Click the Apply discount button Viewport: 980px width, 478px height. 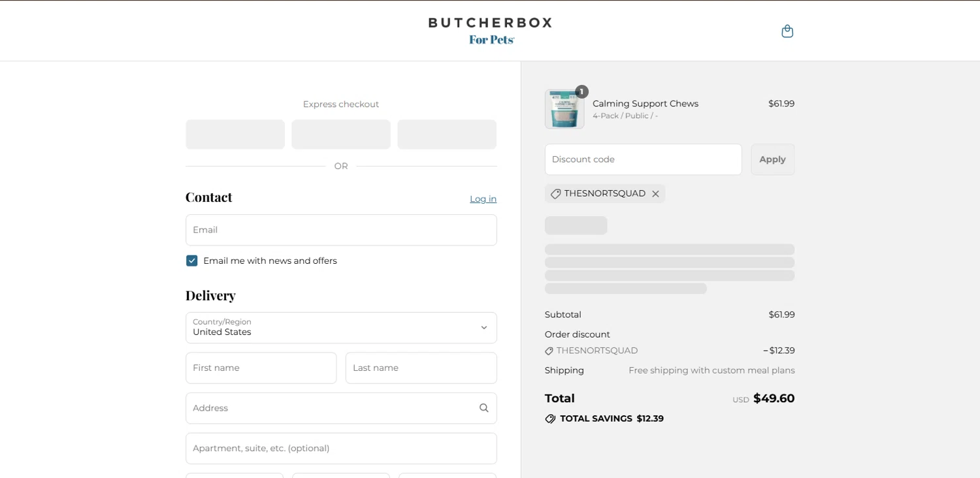[x=772, y=159]
